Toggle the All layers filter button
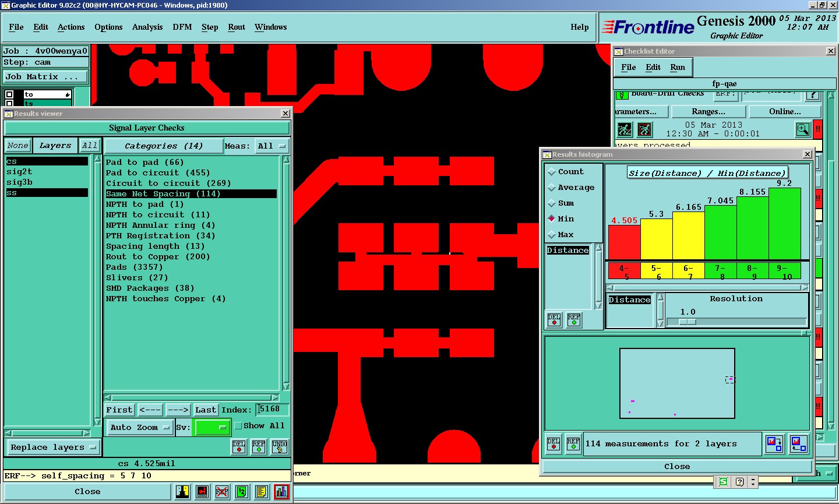Image resolution: width=839 pixels, height=504 pixels. coord(90,146)
